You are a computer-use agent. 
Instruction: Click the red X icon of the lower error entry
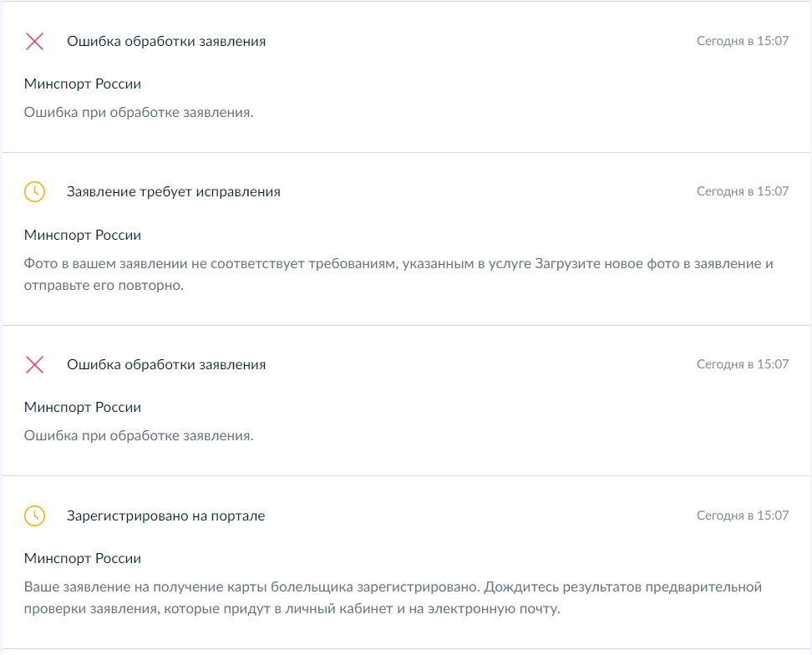coord(35,364)
